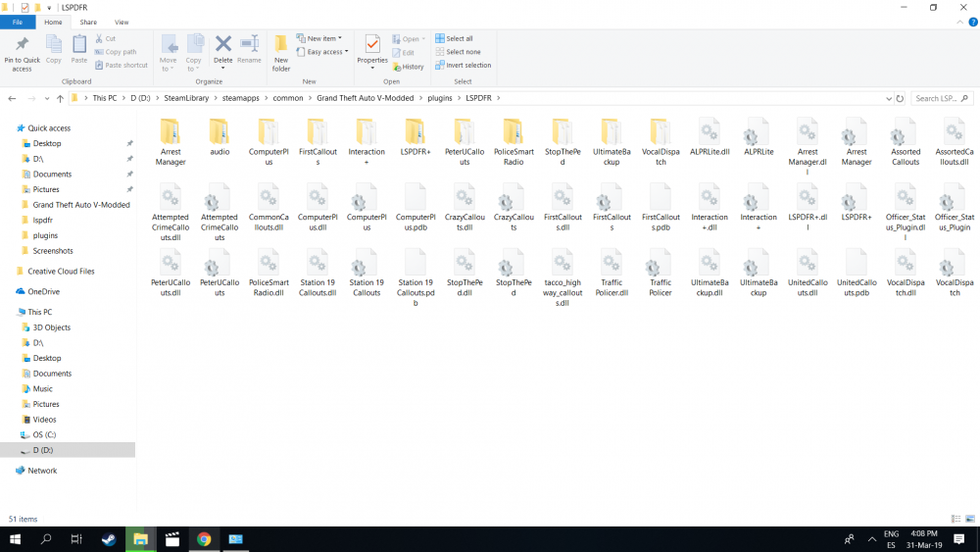
Task: Refresh the current folder view
Action: click(x=900, y=98)
